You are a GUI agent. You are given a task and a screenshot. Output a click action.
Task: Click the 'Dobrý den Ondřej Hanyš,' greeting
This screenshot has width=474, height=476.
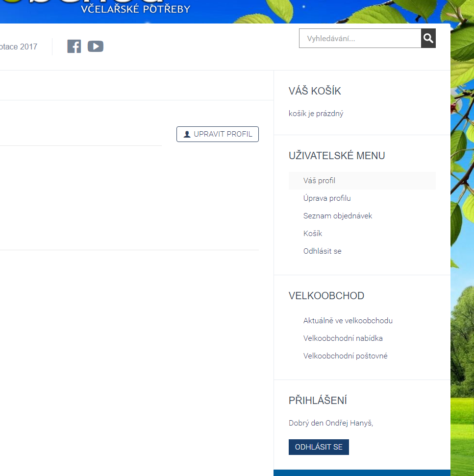click(x=331, y=423)
